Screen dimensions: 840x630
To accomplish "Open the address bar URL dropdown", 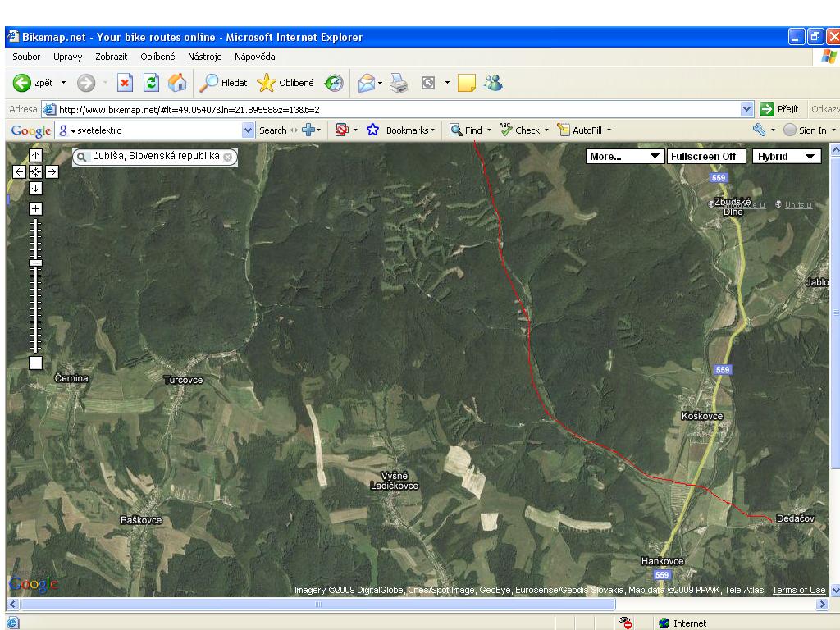I will tap(746, 109).
